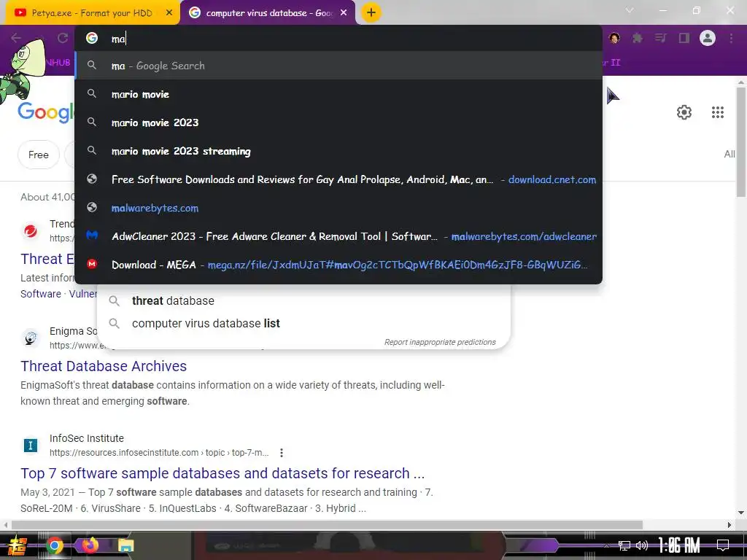Launch Firefox from the taskbar

[90, 545]
